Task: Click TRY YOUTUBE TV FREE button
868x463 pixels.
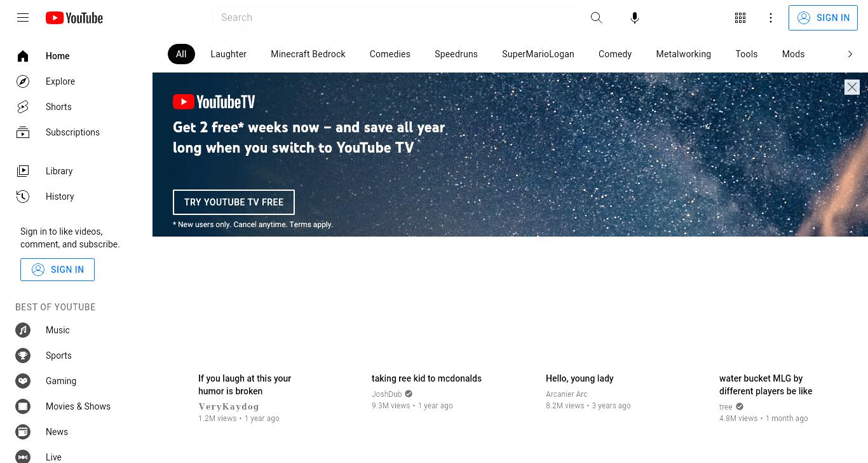Action: tap(234, 202)
